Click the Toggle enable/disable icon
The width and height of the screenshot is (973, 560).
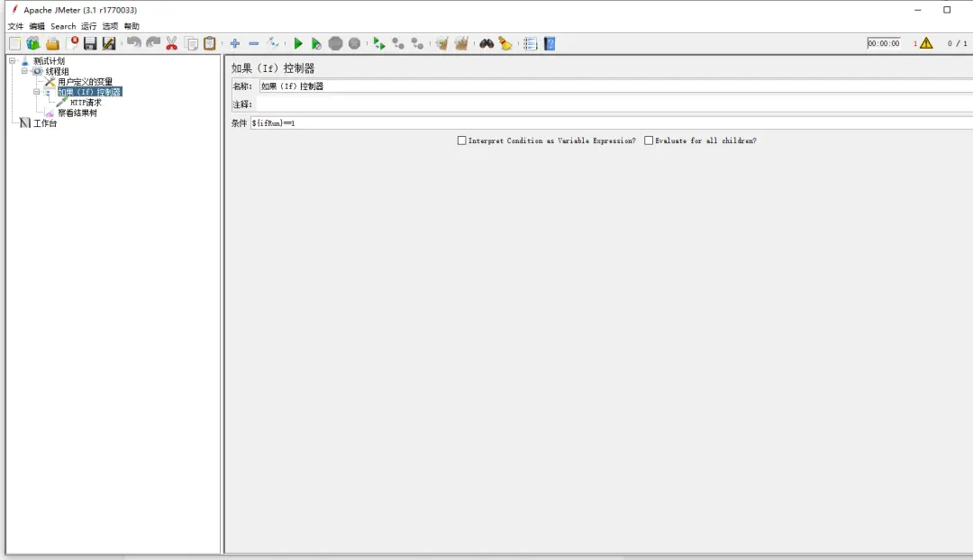click(x=273, y=43)
